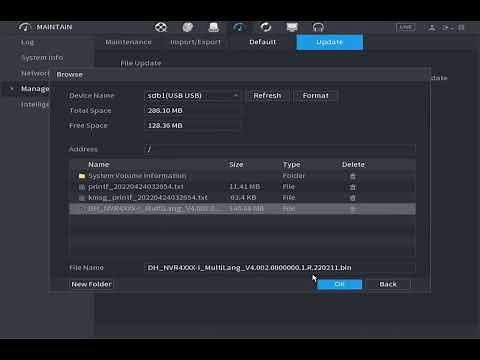Image resolution: width=480 pixels, height=360 pixels.
Task: Click the 11.41 MB size cell
Action: (x=245, y=187)
